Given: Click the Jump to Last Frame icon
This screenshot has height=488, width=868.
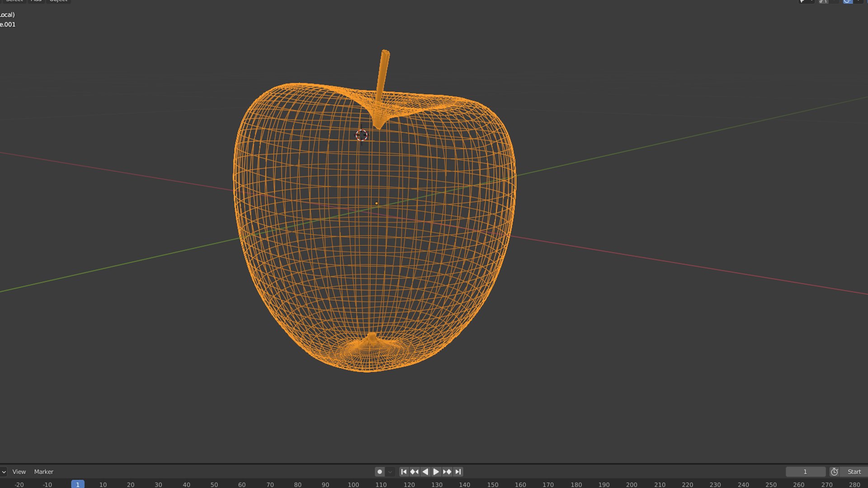Looking at the screenshot, I should pos(459,471).
